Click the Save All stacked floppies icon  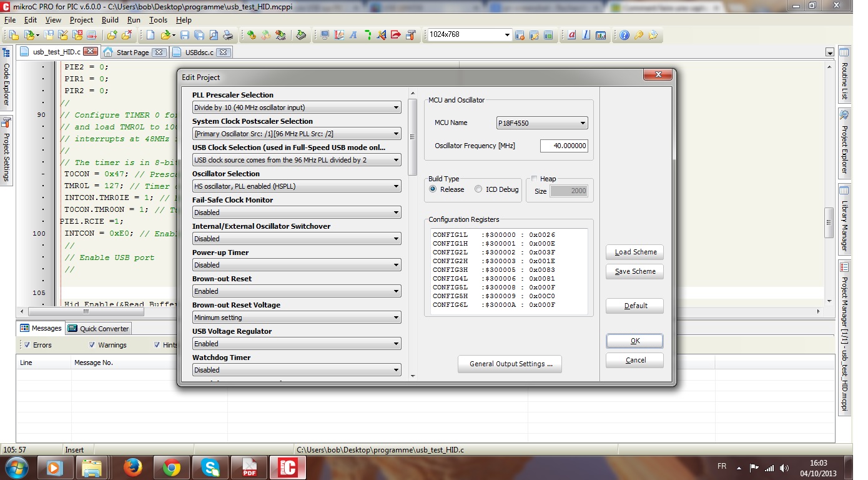click(199, 35)
